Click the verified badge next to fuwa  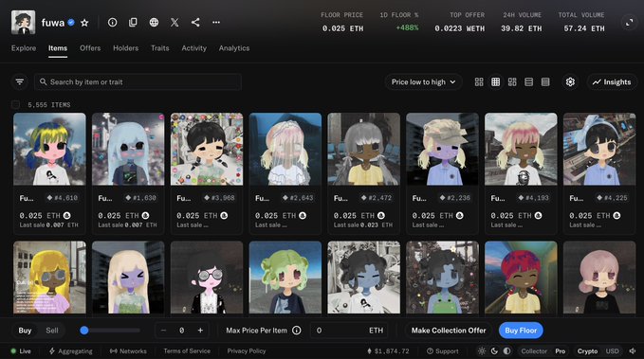coord(71,23)
